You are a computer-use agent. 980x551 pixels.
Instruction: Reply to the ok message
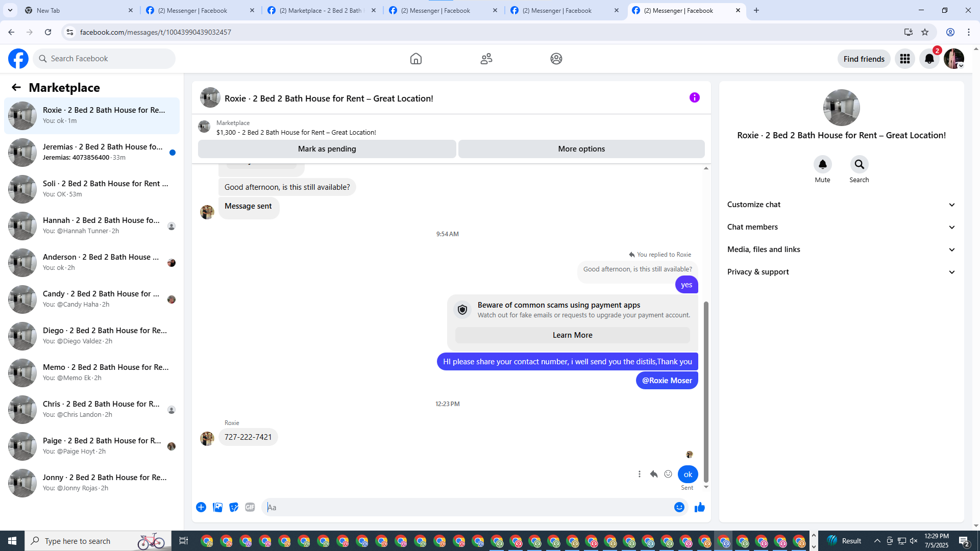(x=653, y=474)
